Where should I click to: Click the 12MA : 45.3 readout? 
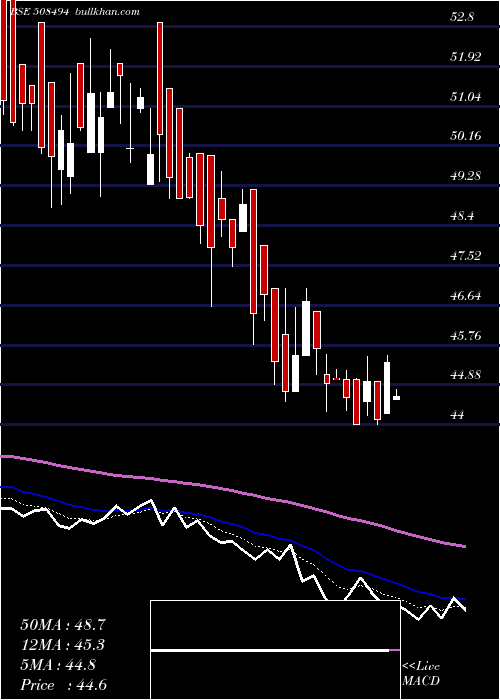coord(63,645)
